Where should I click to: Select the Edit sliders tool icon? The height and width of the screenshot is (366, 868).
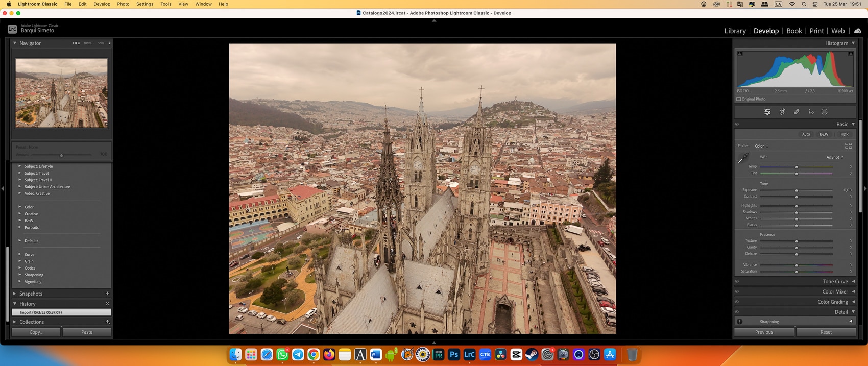point(767,112)
